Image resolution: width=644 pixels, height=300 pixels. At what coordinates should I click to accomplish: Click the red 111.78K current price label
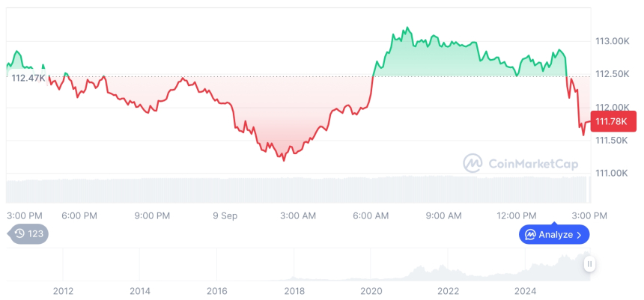613,120
